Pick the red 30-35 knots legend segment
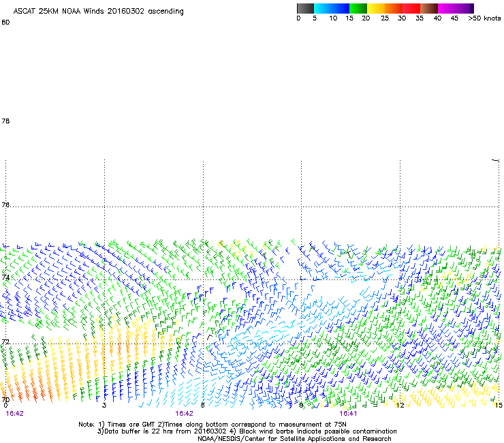The image size is (504, 443). (411, 8)
